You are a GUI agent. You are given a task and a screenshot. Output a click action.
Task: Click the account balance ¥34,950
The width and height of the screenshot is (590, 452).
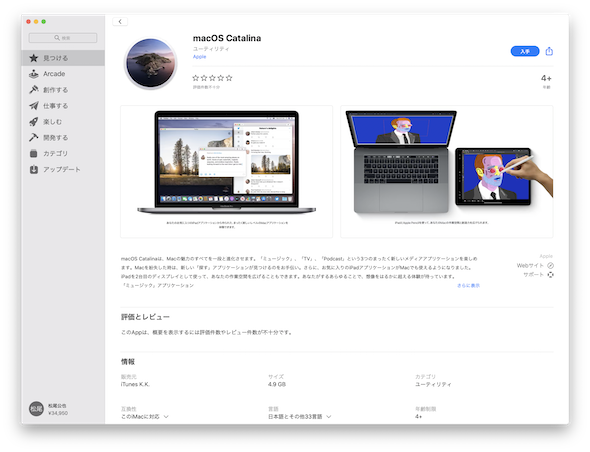tap(58, 413)
